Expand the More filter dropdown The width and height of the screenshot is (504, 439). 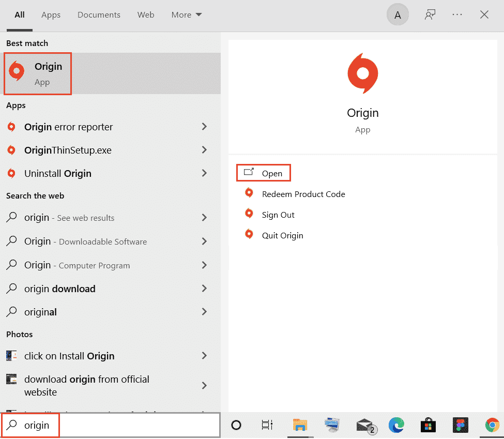click(187, 15)
